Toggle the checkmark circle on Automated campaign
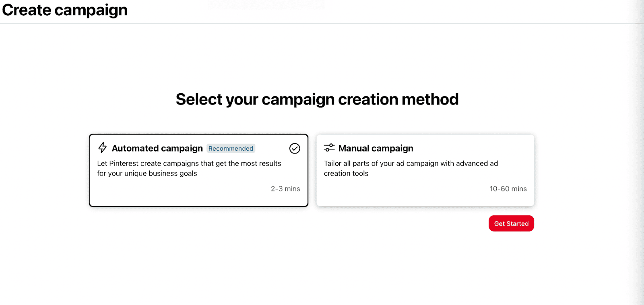This screenshot has width=644, height=305. [295, 149]
